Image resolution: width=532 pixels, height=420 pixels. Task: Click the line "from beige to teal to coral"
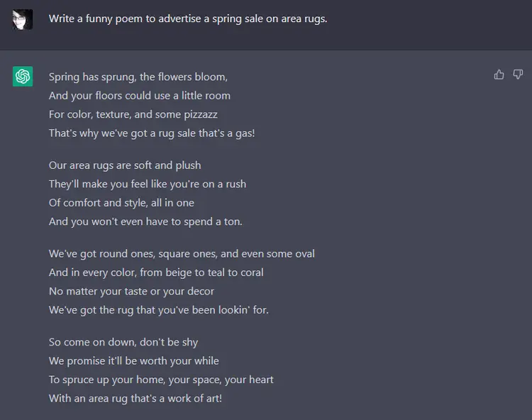pyautogui.click(x=156, y=272)
